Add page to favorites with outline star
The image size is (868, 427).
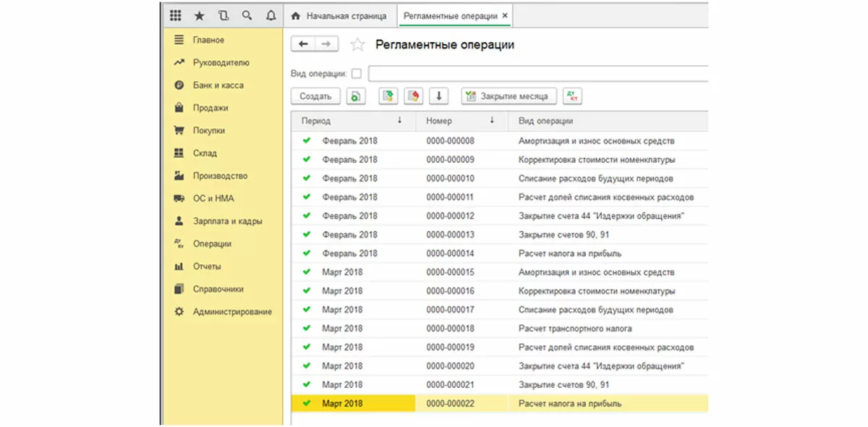[357, 45]
